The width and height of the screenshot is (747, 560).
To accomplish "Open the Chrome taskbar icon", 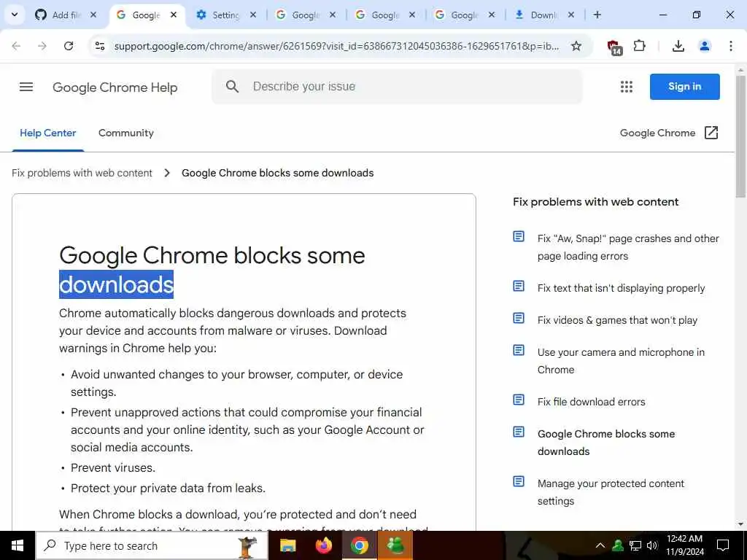I will (360, 545).
